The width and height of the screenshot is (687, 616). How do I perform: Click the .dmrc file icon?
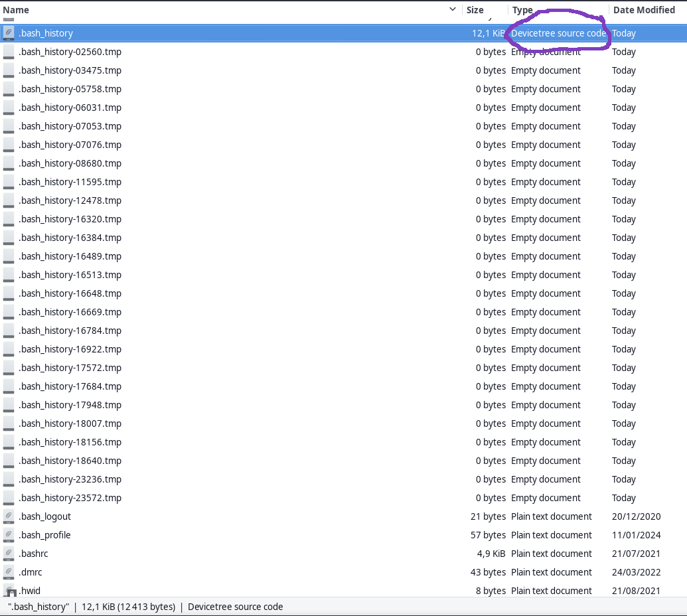[x=9, y=572]
